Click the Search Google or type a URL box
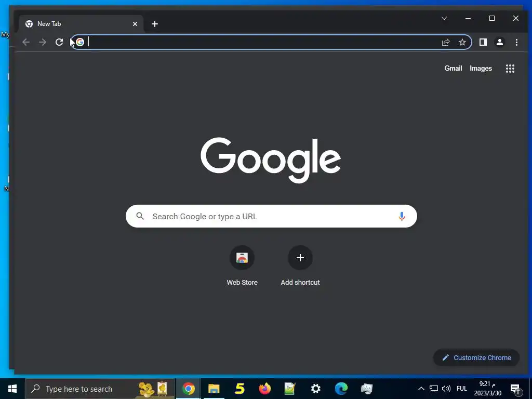 (x=271, y=216)
